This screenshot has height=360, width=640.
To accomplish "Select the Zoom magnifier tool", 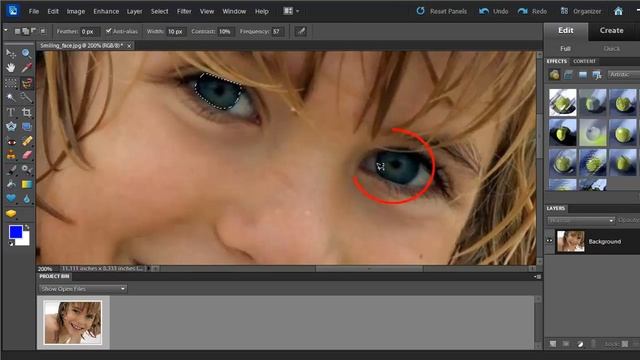I will (26, 53).
